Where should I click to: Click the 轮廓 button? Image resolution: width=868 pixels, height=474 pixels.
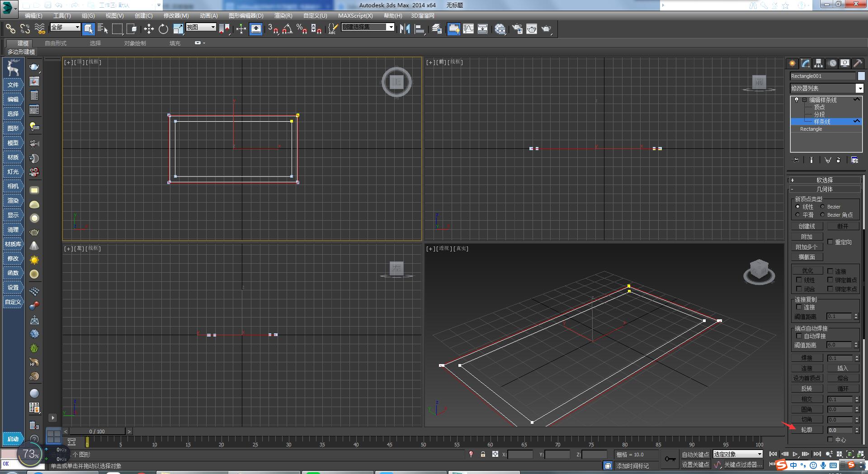click(x=808, y=430)
